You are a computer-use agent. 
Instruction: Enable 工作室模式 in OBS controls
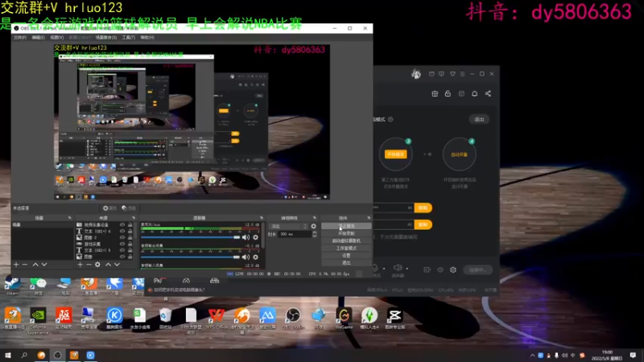[x=346, y=249]
